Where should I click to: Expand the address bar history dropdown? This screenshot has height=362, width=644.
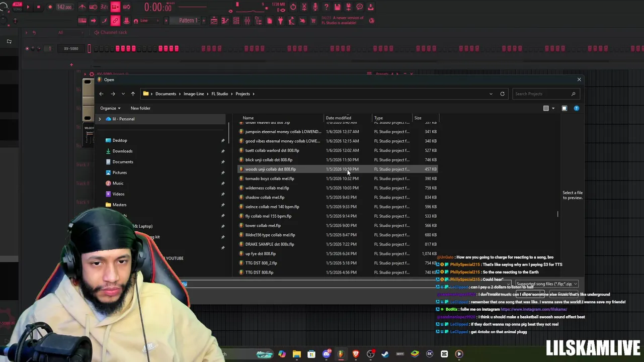[x=491, y=94]
